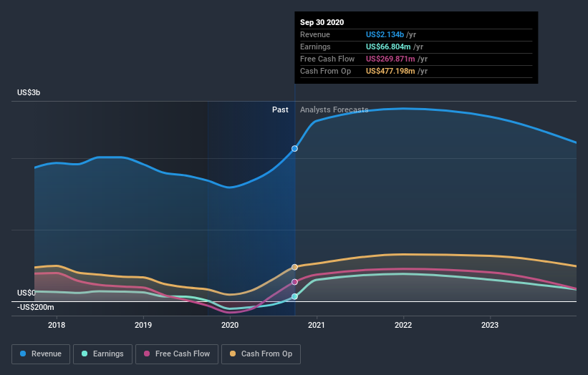Select the Revenue data point on the chart
Image resolution: width=588 pixels, height=375 pixels.
click(x=295, y=149)
